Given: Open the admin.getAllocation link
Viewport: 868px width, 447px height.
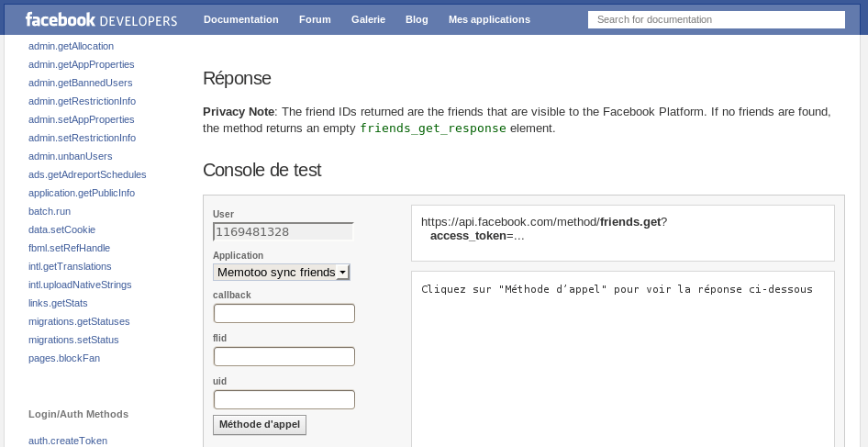Looking at the screenshot, I should point(71,46).
